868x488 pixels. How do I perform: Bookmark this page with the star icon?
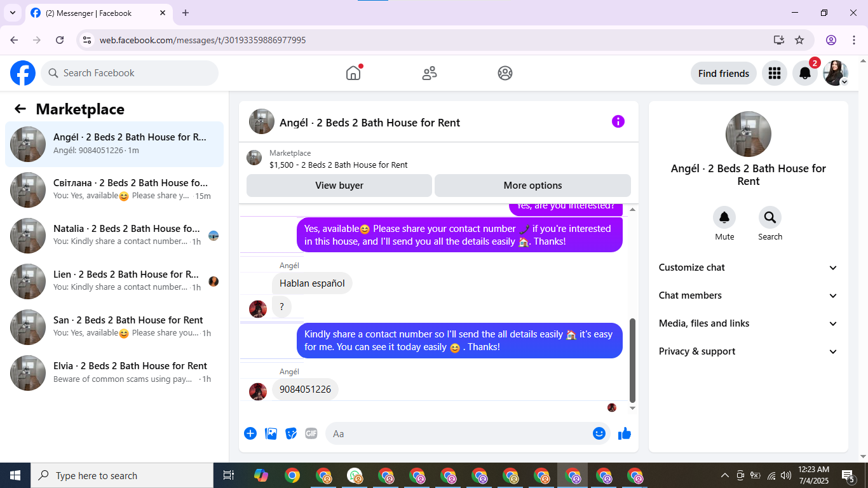[799, 40]
